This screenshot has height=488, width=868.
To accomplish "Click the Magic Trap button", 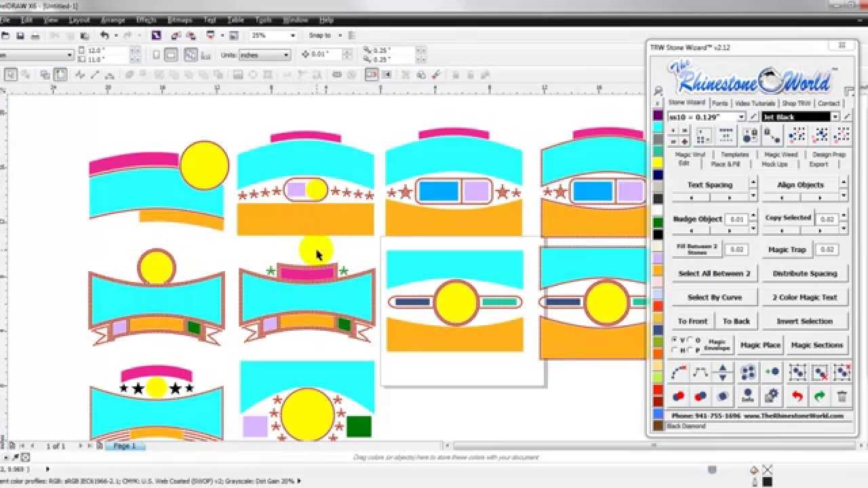I will [787, 249].
